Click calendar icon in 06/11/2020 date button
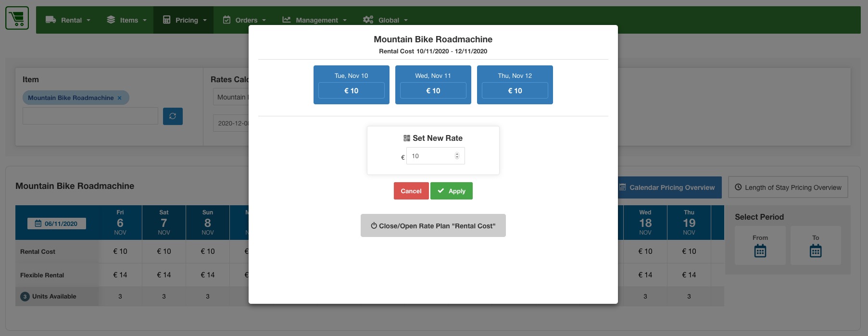The height and width of the screenshot is (336, 868). 38,224
